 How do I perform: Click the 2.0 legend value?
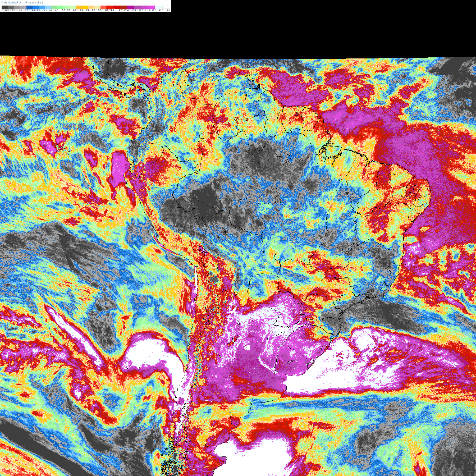click(26, 10)
